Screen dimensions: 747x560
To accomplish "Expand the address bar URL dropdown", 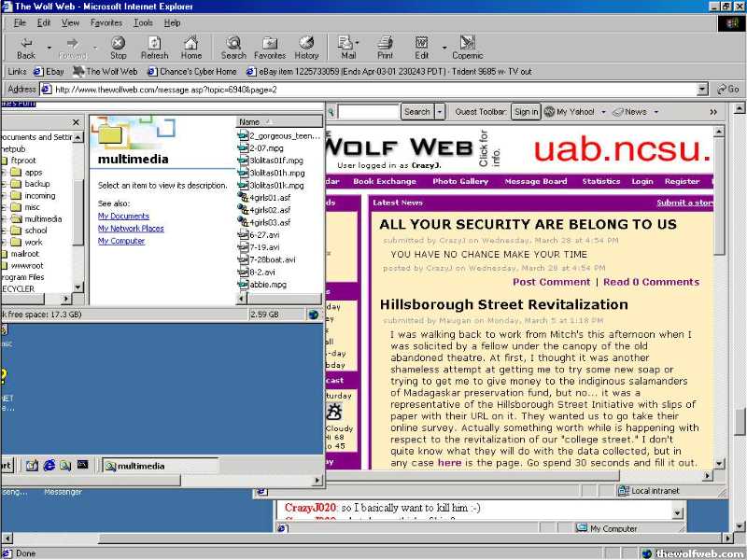I will (x=703, y=90).
